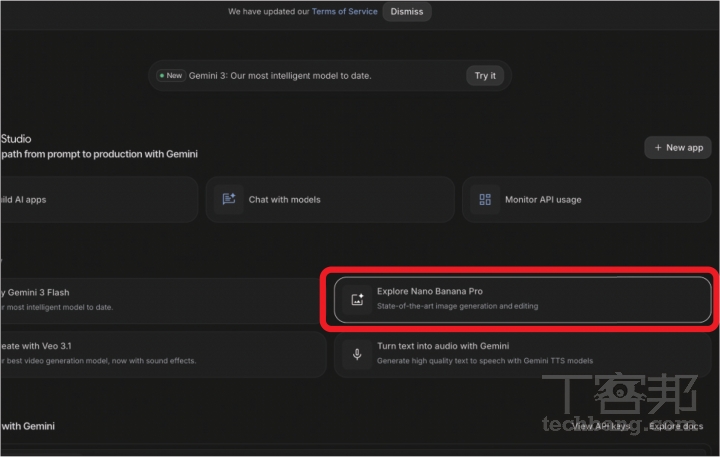Create a New app

point(677,147)
